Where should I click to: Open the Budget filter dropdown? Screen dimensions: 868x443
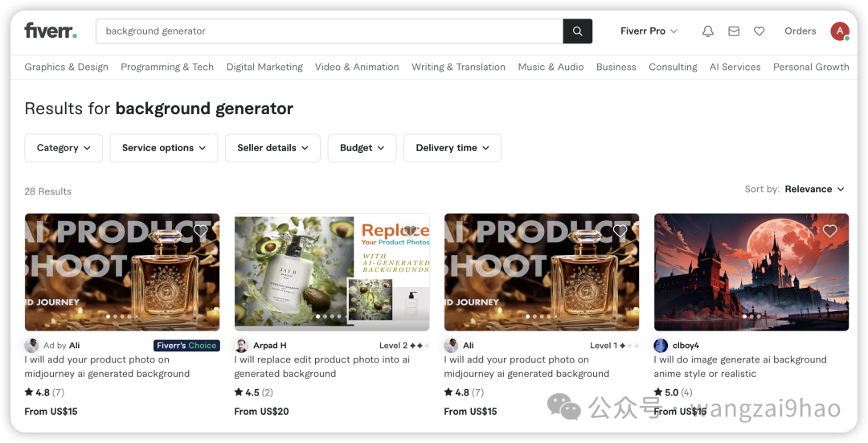pyautogui.click(x=362, y=148)
